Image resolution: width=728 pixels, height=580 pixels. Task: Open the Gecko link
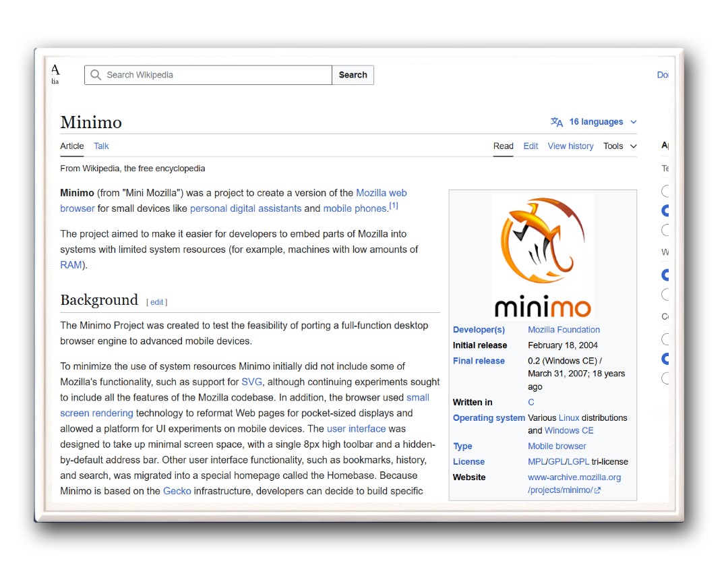tap(177, 491)
